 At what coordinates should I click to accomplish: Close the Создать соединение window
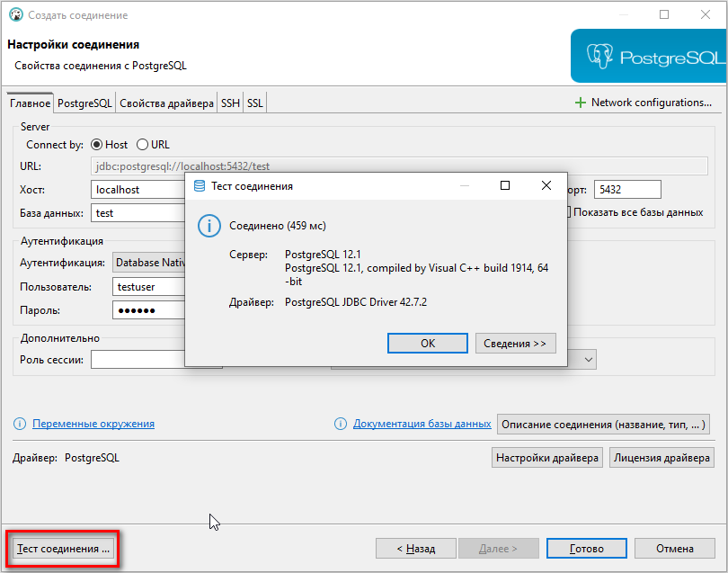(706, 14)
